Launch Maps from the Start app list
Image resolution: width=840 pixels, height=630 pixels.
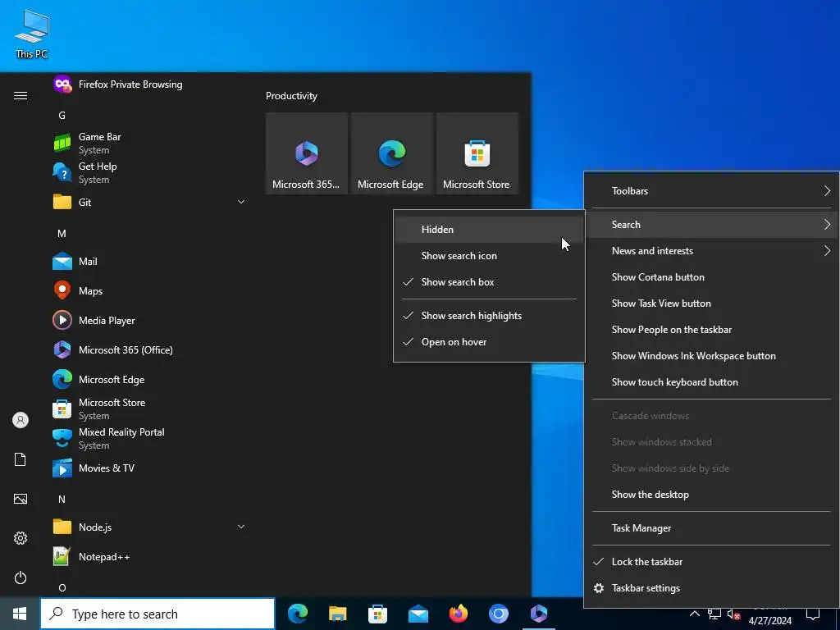point(150,291)
